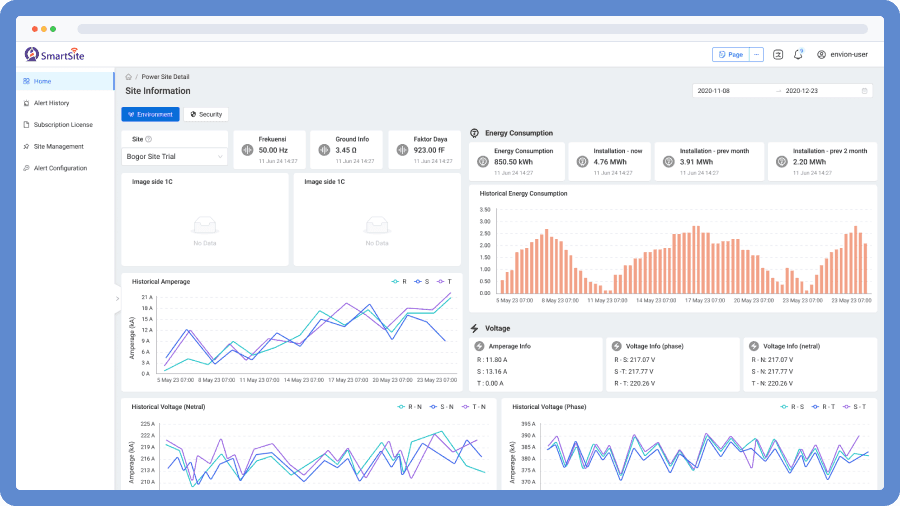The width and height of the screenshot is (900, 506).
Task: Click the Voltage Info (phase) icon
Action: pyautogui.click(x=616, y=346)
